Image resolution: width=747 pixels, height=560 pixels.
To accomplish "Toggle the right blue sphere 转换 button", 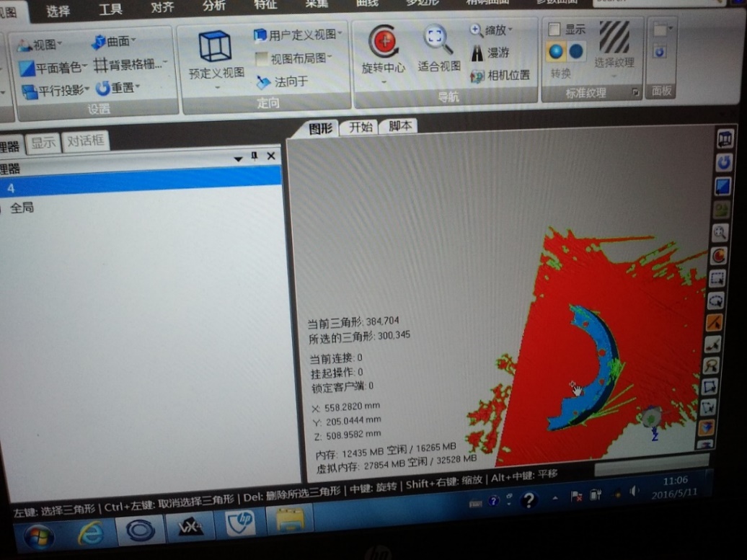I will point(576,51).
